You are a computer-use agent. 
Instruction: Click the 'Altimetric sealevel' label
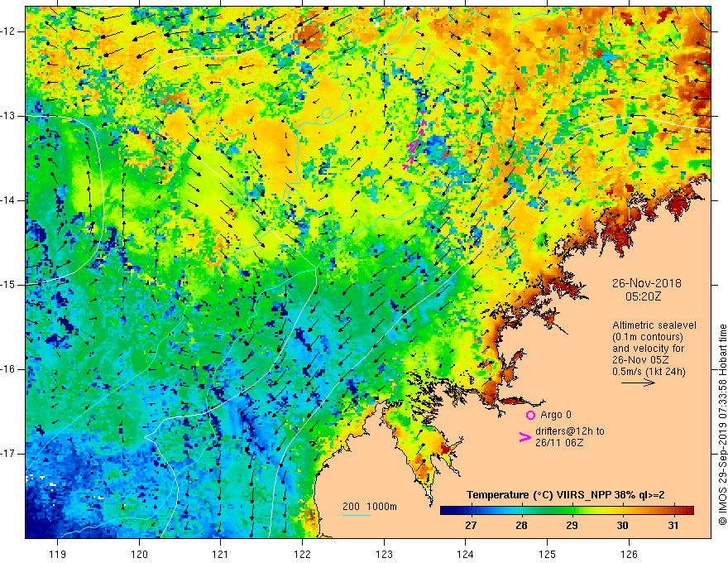coord(654,325)
